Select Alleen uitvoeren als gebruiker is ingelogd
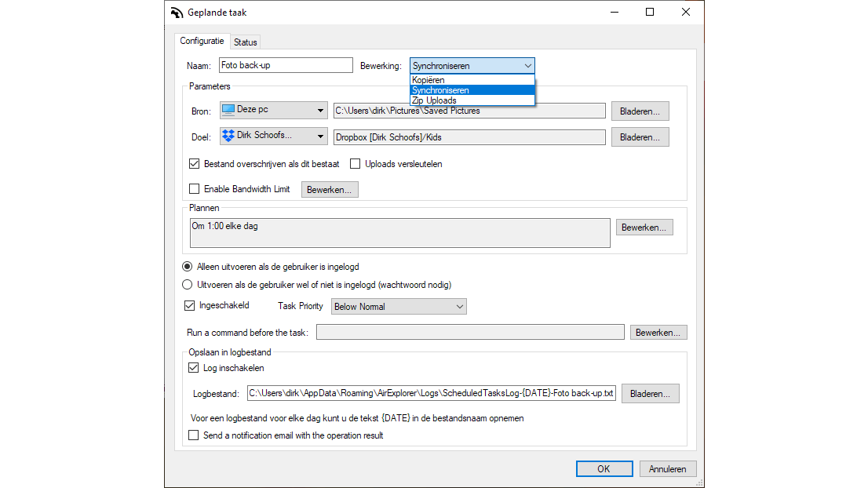The image size is (868, 488). click(x=188, y=267)
